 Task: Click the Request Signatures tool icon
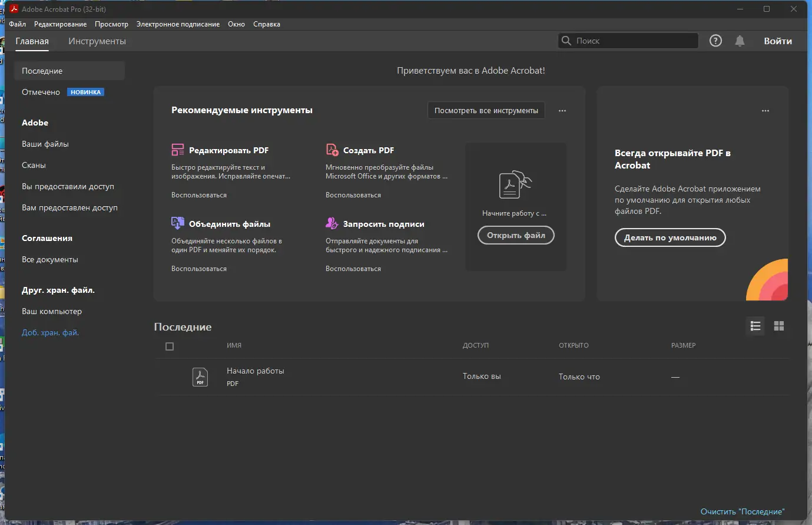332,223
